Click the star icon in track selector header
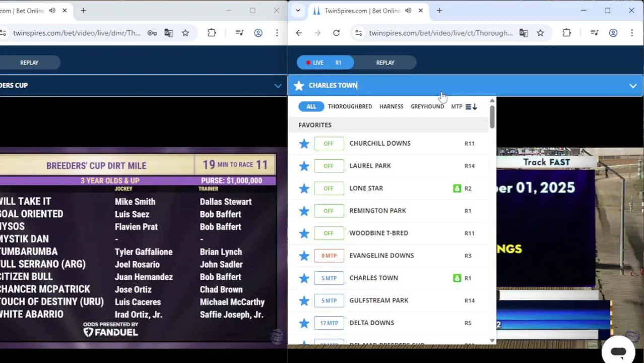 point(299,86)
